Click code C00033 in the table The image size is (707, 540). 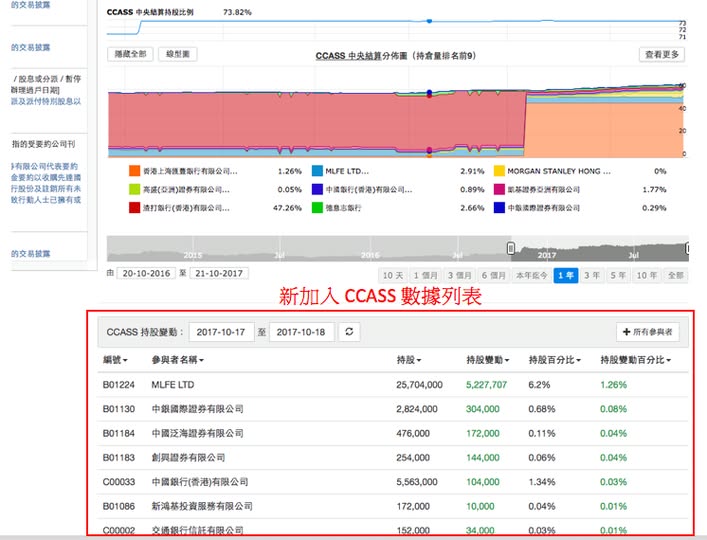pyautogui.click(x=119, y=482)
